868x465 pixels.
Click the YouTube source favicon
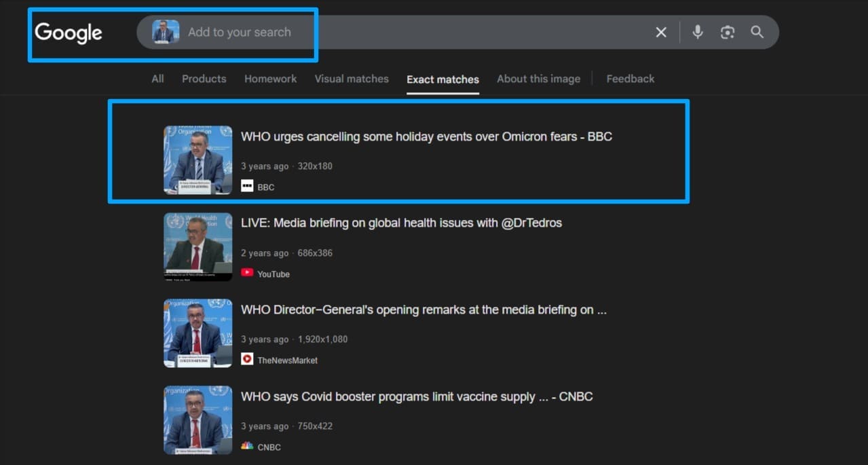coord(247,273)
